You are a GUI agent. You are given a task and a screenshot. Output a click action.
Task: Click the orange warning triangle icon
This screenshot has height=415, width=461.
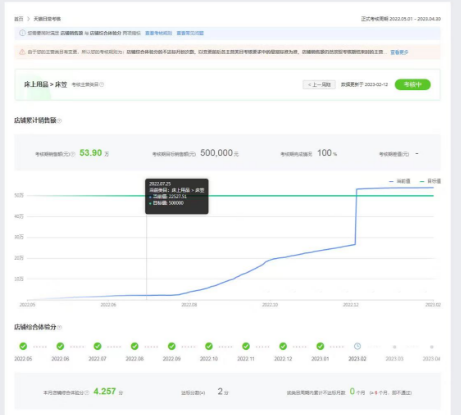[x=22, y=52]
